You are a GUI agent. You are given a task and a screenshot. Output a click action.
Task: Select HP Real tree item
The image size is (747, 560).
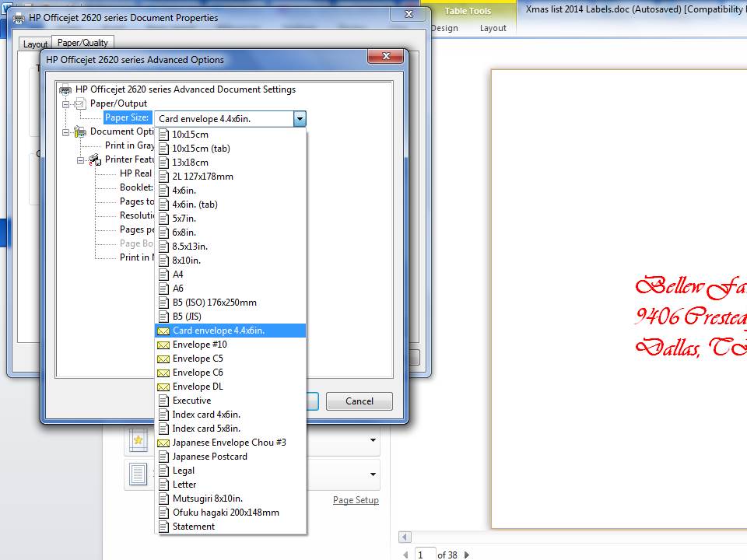(135, 173)
